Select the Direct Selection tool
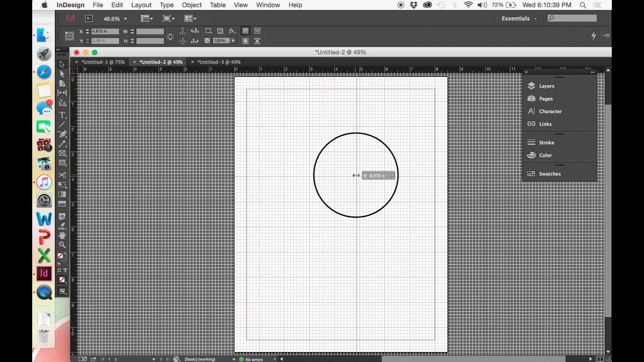The image size is (644, 362). tap(62, 74)
